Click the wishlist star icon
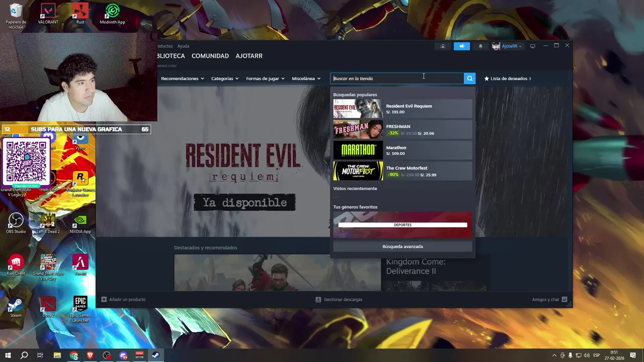Viewport: 644px width, 362px height. (487, 78)
